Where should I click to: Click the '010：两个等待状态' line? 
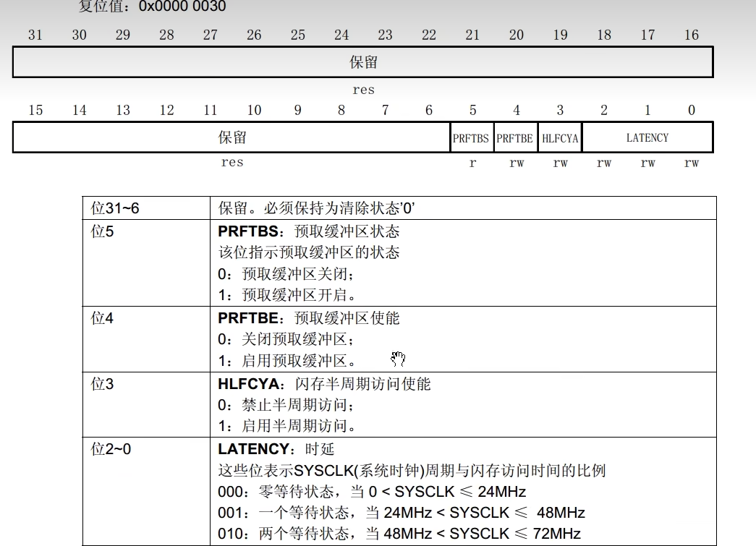coord(399,534)
